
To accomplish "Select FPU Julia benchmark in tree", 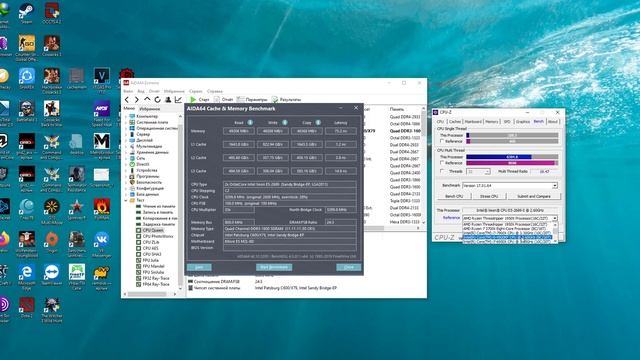I will pos(147,260).
